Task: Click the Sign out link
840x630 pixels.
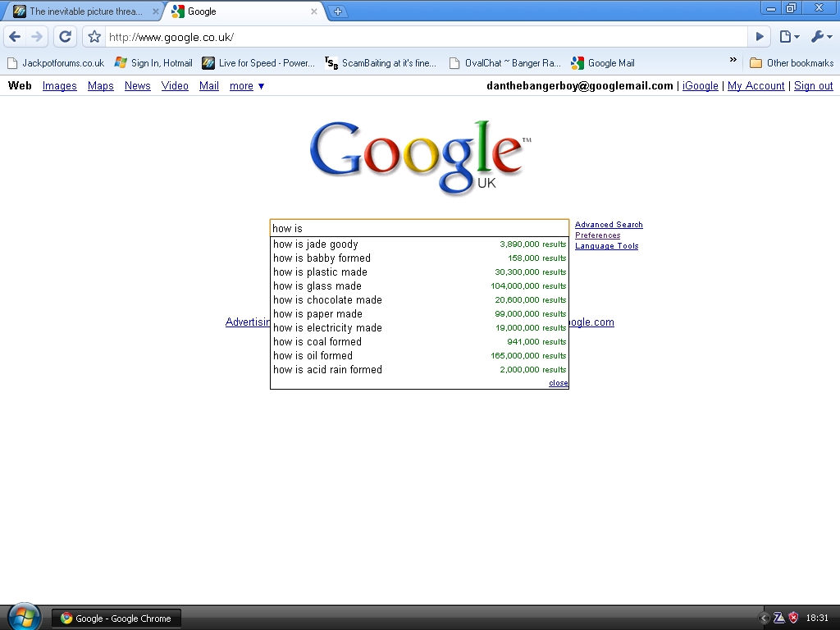Action: [813, 85]
